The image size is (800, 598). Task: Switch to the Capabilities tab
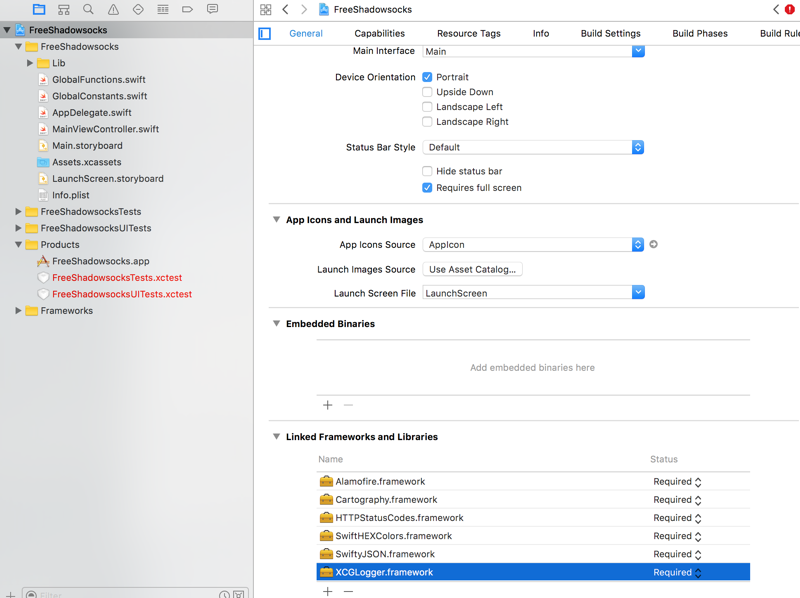coord(380,33)
